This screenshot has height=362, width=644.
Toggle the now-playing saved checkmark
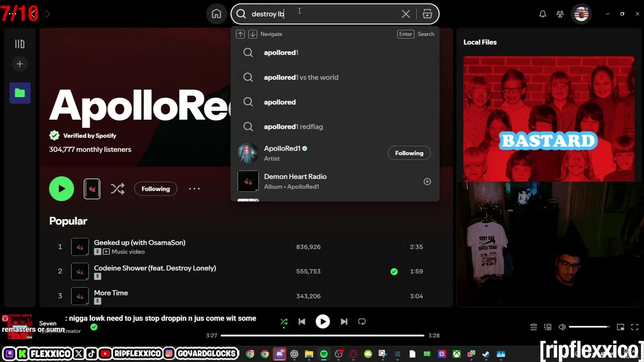click(94, 327)
